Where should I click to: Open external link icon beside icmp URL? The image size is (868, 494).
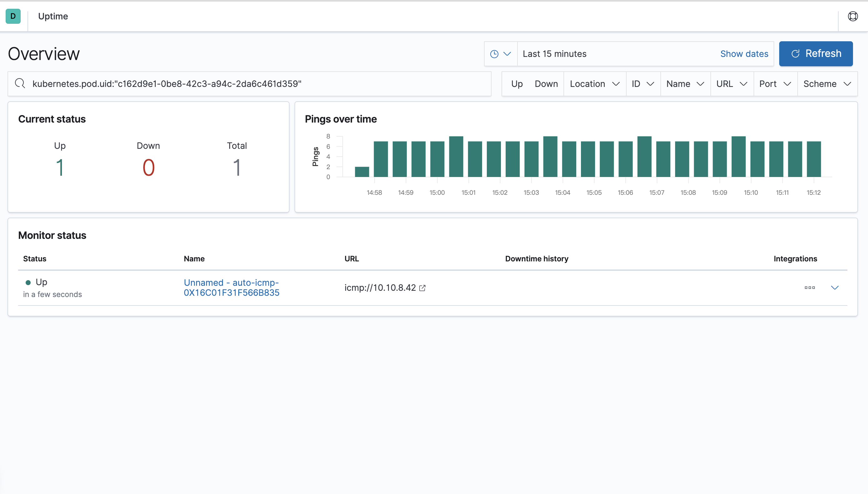point(422,288)
